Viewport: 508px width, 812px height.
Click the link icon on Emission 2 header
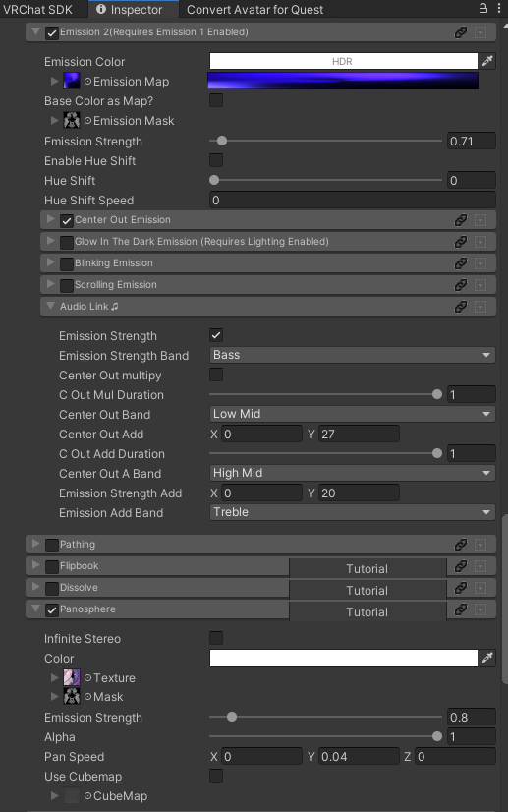(461, 32)
